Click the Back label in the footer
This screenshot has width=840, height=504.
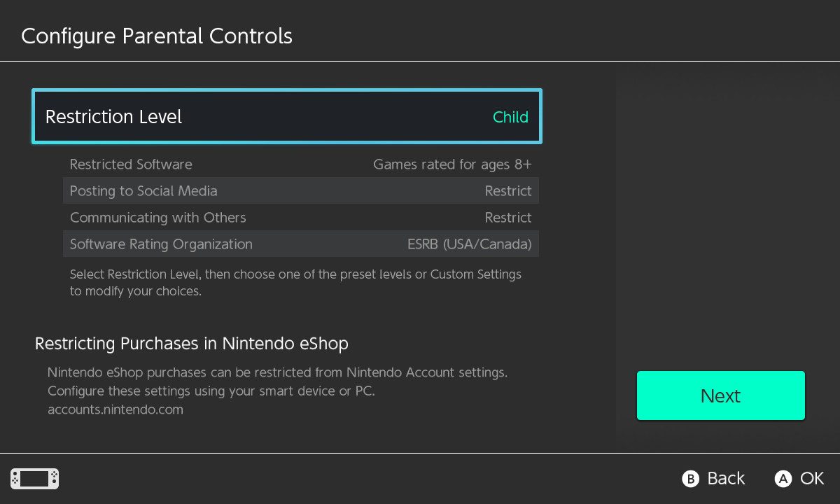725,478
